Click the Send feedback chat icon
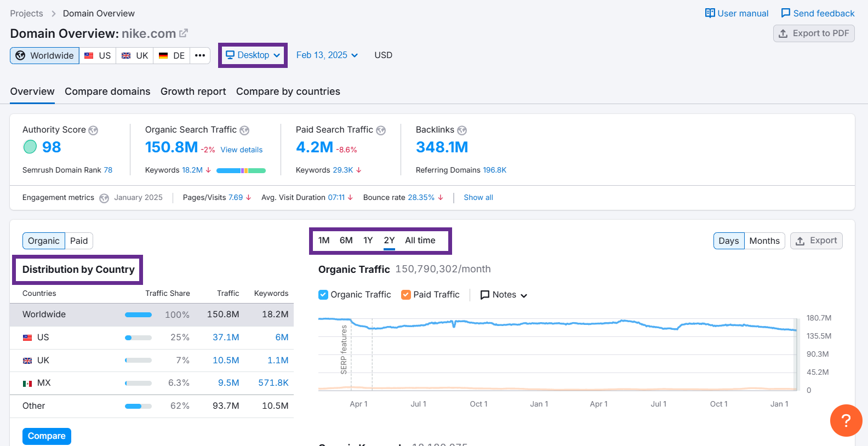The height and width of the screenshot is (446, 868). point(786,13)
